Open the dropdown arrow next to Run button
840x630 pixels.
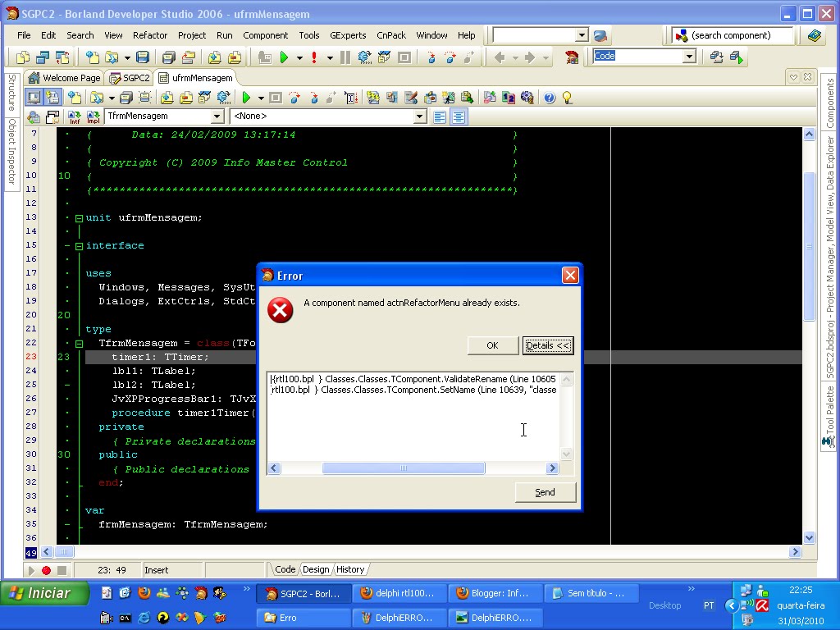pos(299,57)
